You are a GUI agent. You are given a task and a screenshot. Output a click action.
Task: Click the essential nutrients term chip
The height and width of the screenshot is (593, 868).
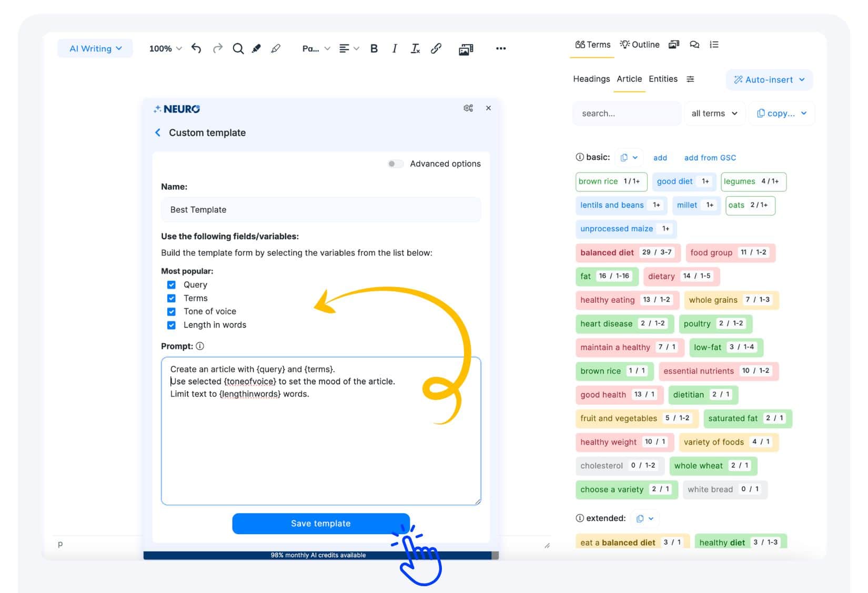(719, 371)
